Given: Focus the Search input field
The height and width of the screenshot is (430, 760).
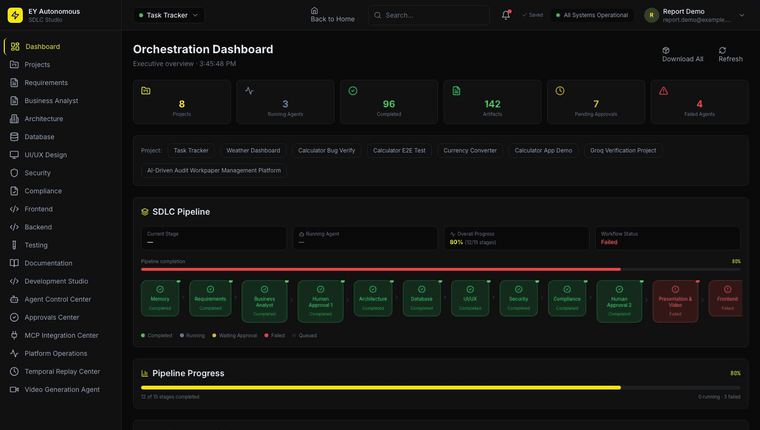Looking at the screenshot, I should click(429, 15).
